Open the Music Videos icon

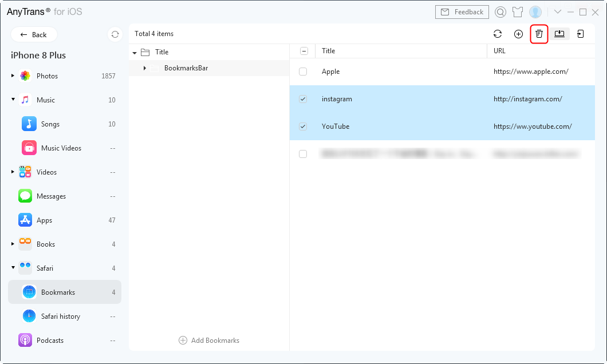coord(29,148)
